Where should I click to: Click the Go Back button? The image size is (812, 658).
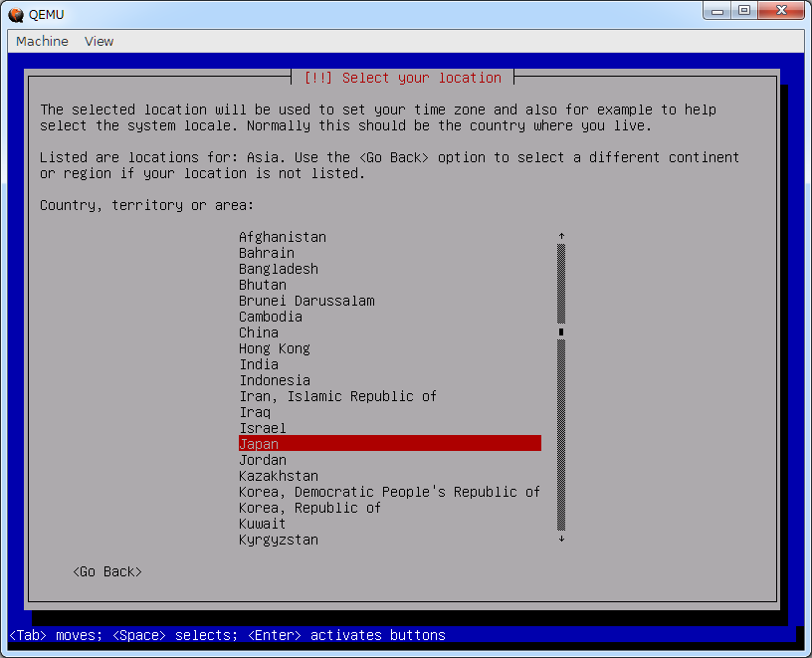(107, 571)
